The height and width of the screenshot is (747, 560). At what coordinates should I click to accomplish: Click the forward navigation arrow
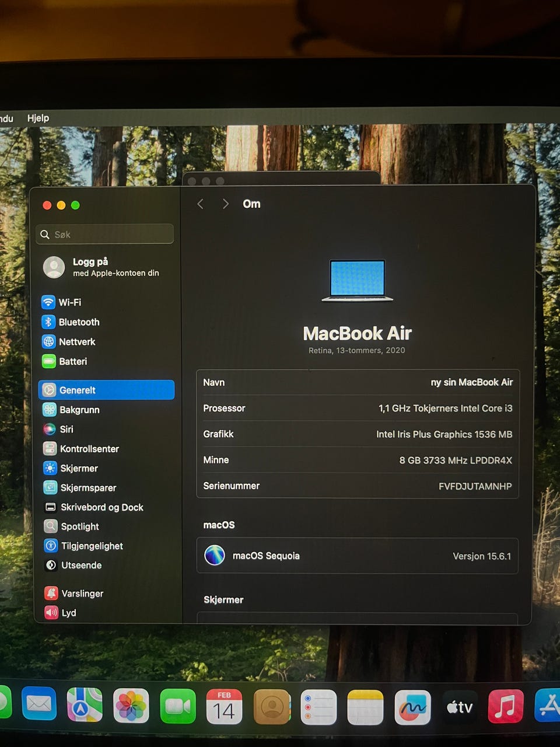pos(225,204)
